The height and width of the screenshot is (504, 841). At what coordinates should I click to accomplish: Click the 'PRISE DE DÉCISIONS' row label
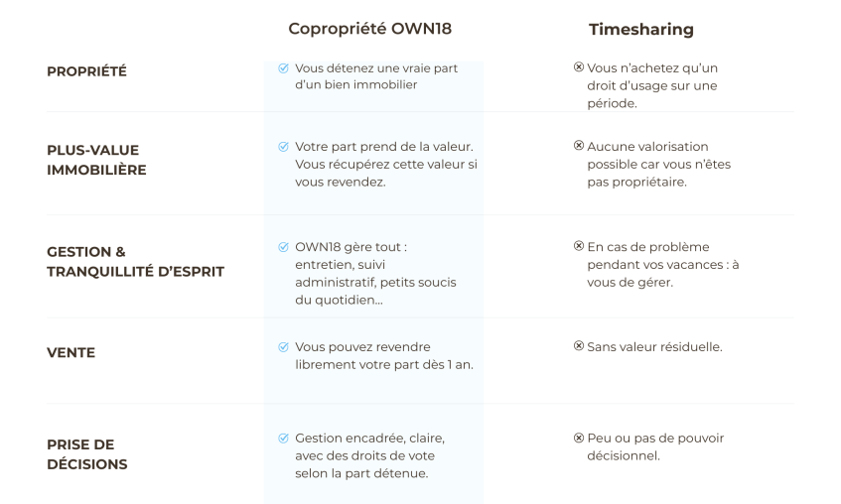tap(86, 454)
